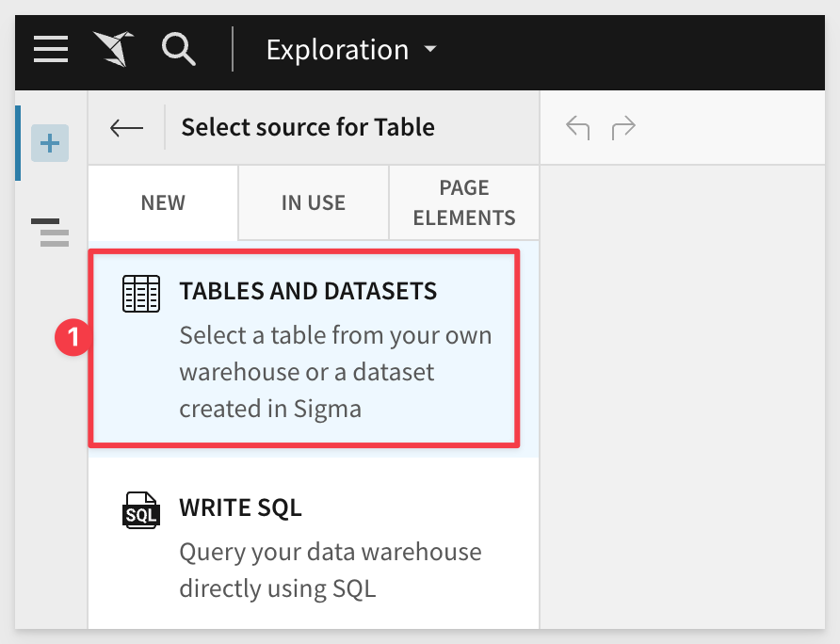Switch to the NEW tab
This screenshot has width=840, height=644.
click(163, 202)
